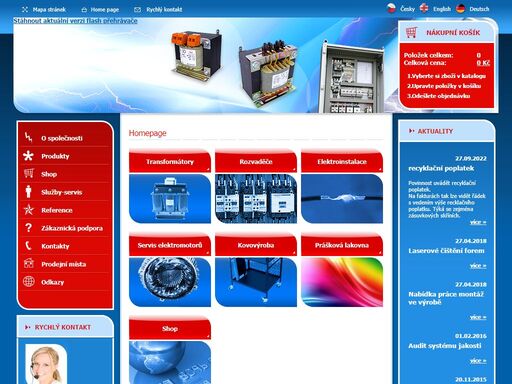The image size is (512, 384).
Task: Click the German flag icon
Action: (460, 8)
